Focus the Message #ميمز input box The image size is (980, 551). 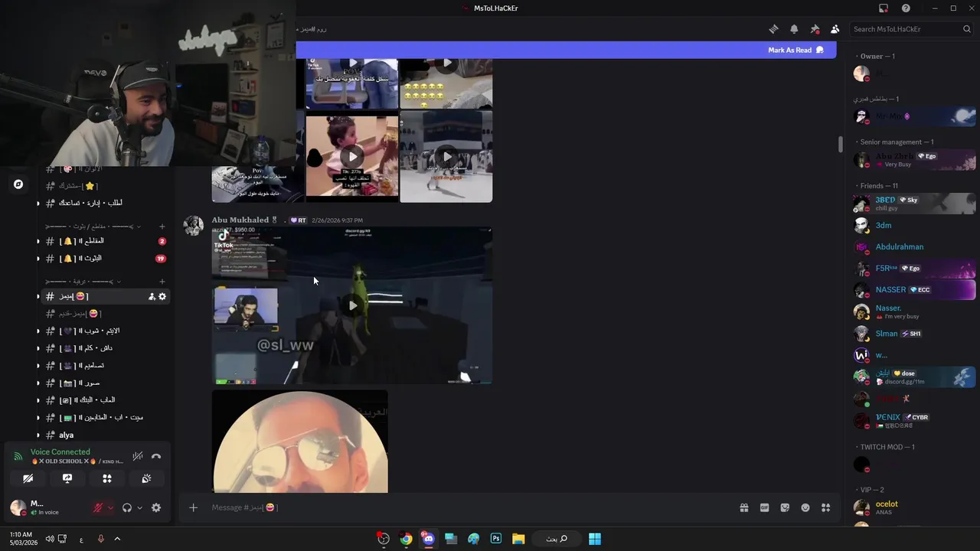[467, 507]
